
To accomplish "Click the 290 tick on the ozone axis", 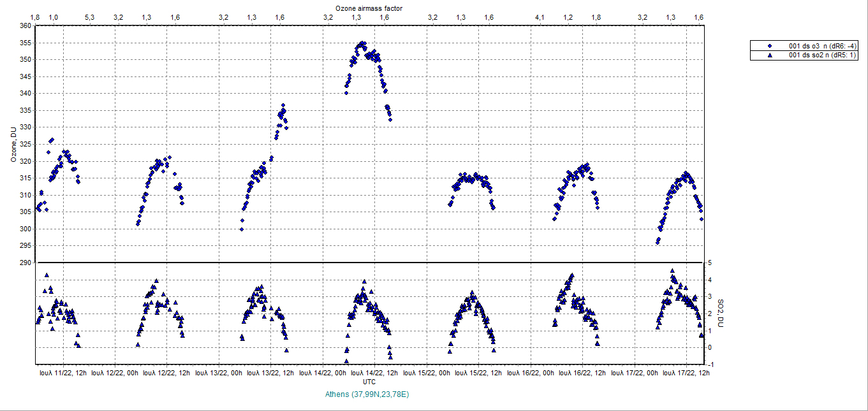I will (x=26, y=263).
